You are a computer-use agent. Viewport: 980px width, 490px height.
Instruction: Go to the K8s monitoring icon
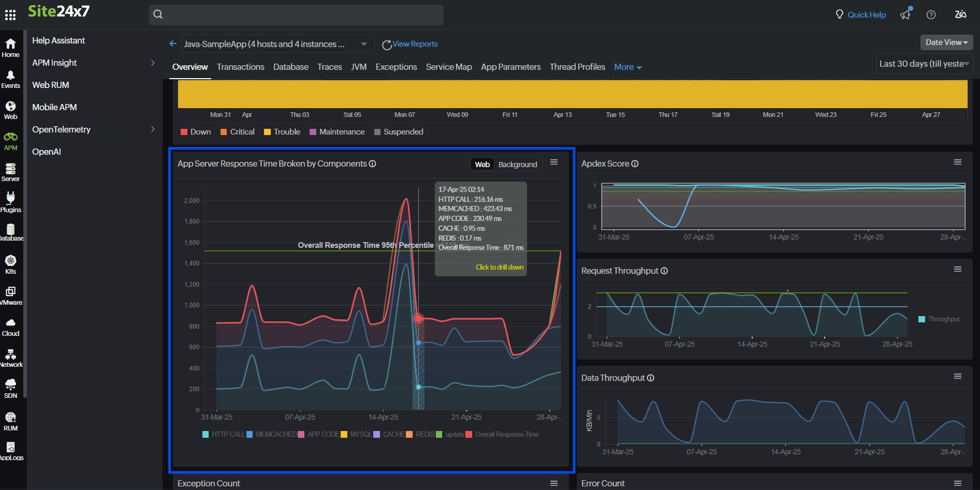[x=10, y=264]
